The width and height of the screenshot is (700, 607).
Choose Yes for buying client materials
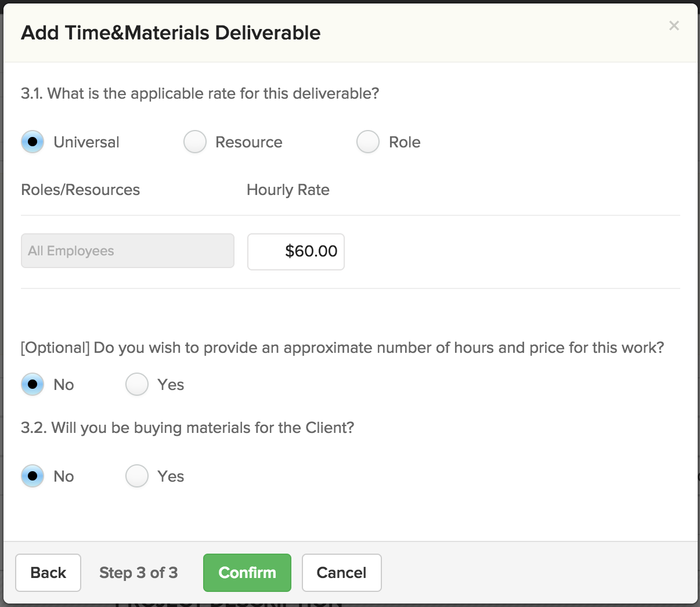pos(137,476)
